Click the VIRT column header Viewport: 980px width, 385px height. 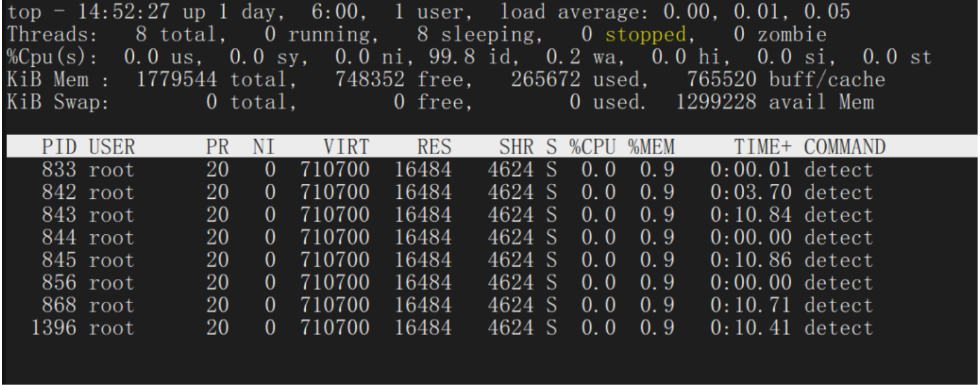click(x=346, y=147)
